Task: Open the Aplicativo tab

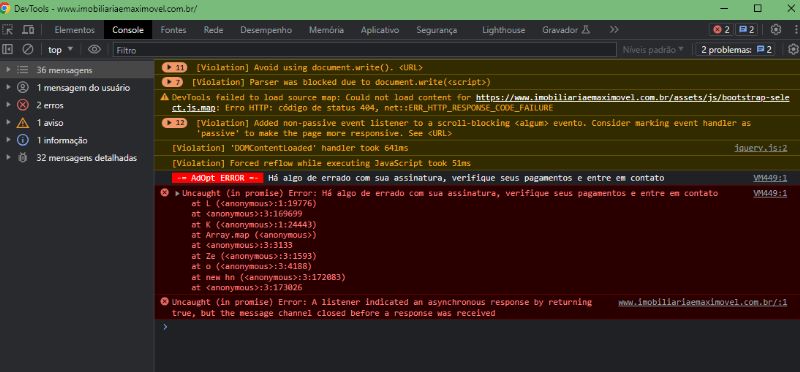Action: pos(380,30)
